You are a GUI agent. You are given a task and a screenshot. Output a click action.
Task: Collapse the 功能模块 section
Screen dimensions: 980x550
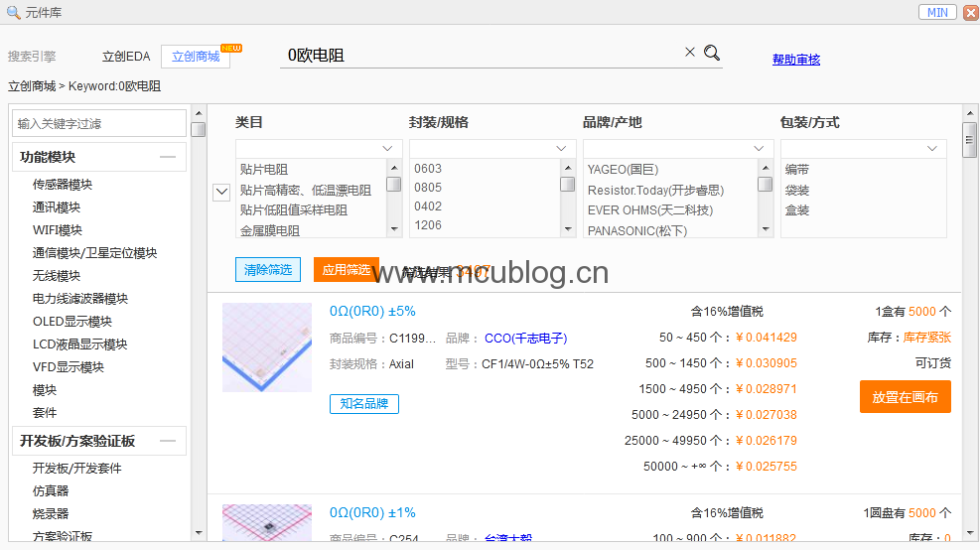168,157
